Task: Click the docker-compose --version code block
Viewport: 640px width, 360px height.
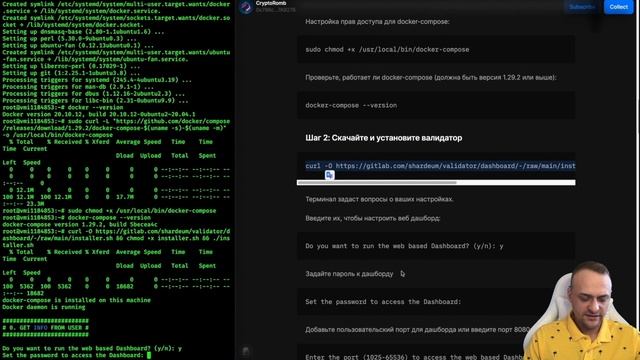Action: point(436,105)
